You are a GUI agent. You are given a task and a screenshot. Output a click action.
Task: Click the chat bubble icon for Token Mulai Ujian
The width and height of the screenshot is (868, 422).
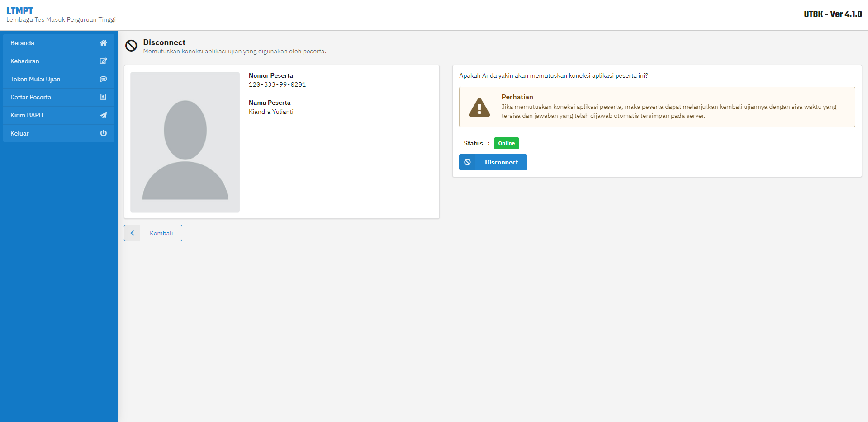coord(103,79)
